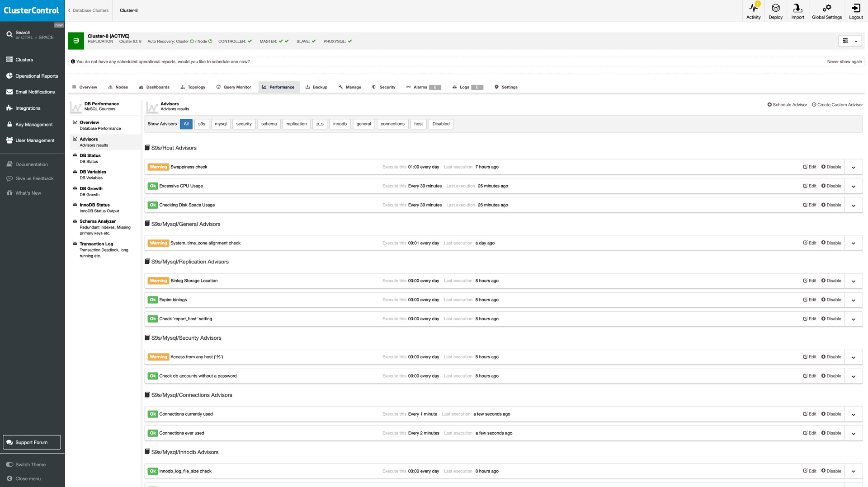Filter advisors by s9s
The image size is (868, 487).
202,124
